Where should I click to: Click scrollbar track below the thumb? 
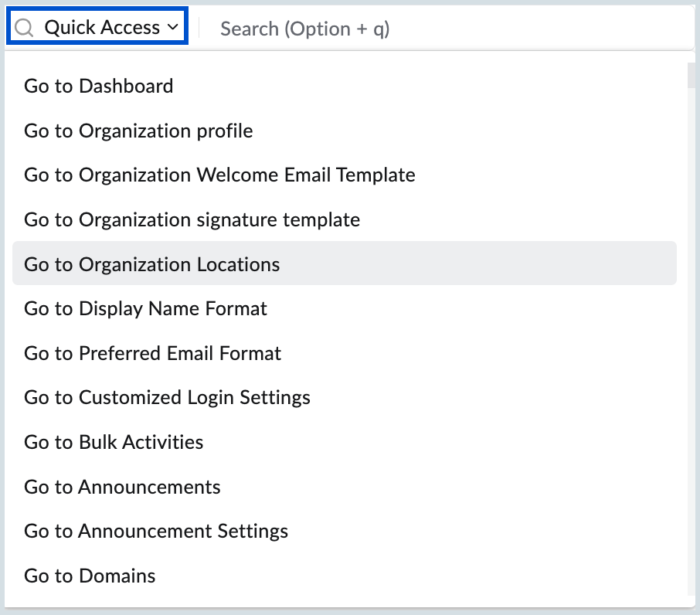(x=690, y=348)
